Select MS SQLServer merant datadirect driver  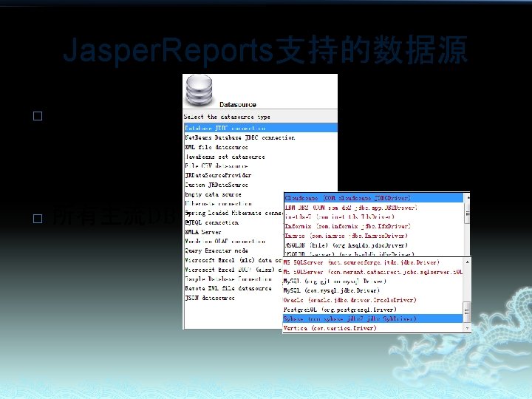click(x=373, y=272)
